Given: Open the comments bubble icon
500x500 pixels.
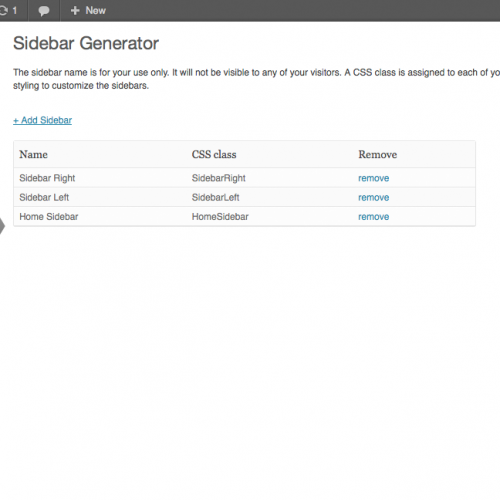Looking at the screenshot, I should click(x=44, y=11).
